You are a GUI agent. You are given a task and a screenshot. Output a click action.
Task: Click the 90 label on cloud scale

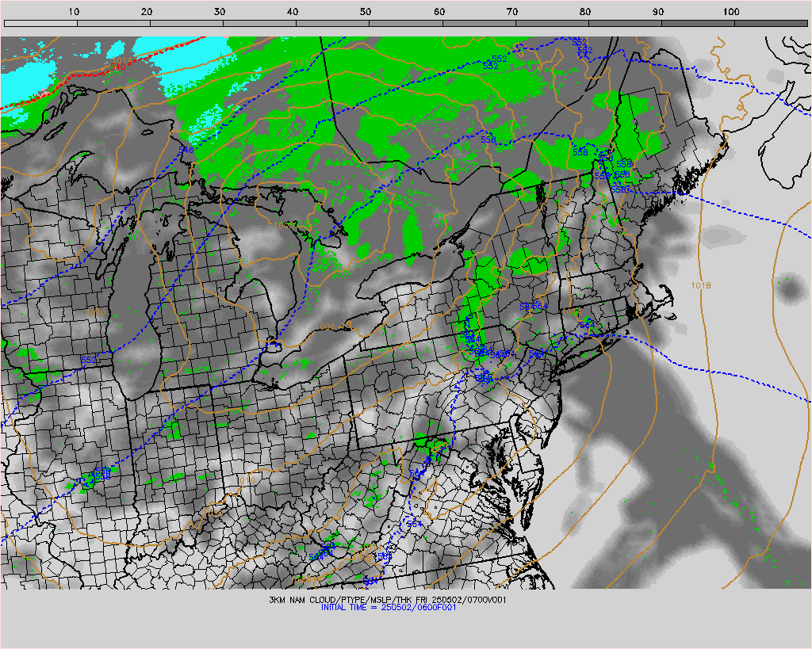[x=658, y=11]
